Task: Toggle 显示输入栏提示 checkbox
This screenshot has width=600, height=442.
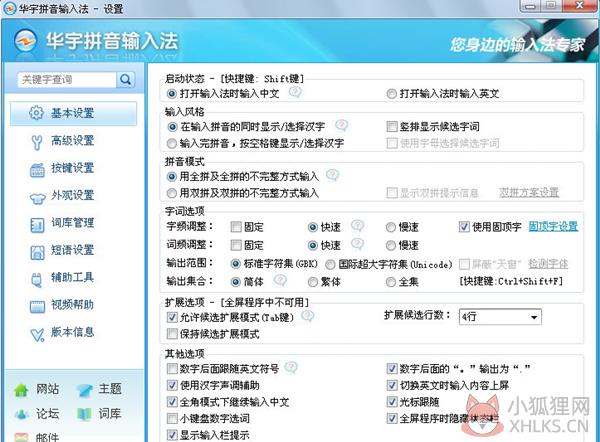Action: click(172, 435)
